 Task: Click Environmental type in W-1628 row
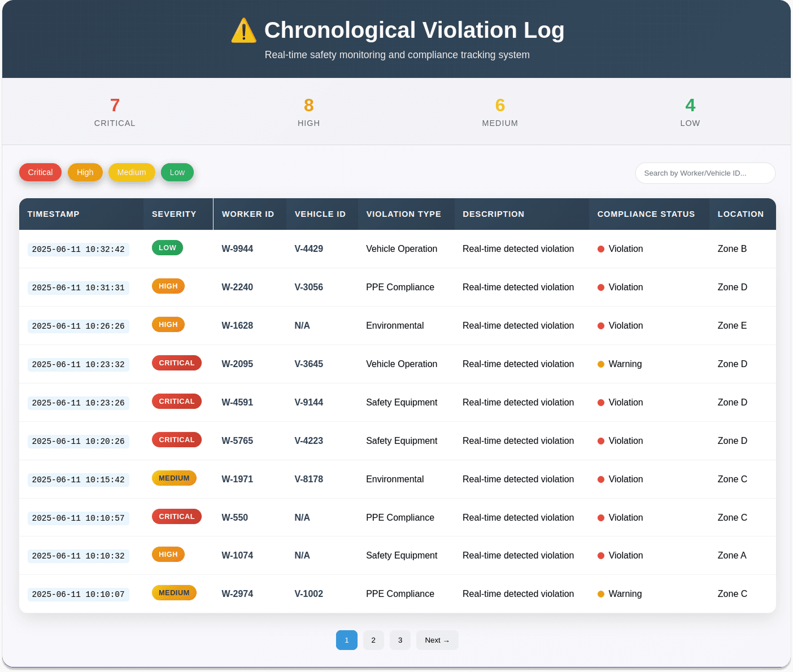click(395, 326)
